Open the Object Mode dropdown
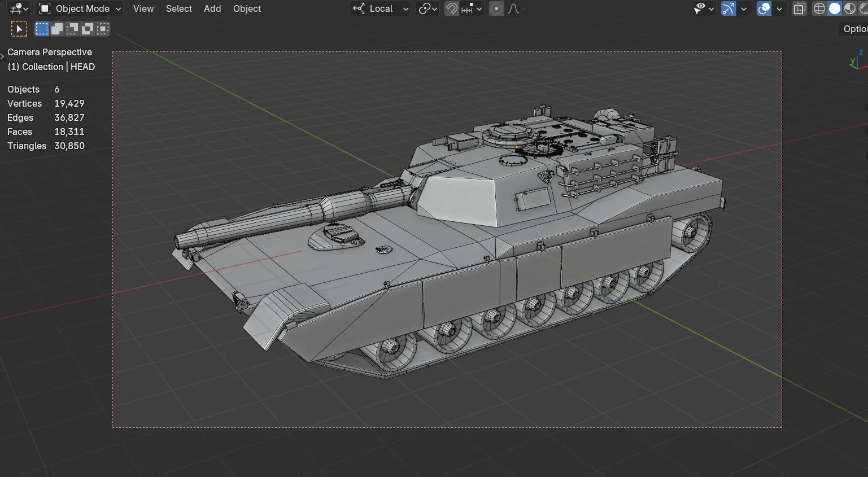The height and width of the screenshot is (477, 868). (x=80, y=8)
